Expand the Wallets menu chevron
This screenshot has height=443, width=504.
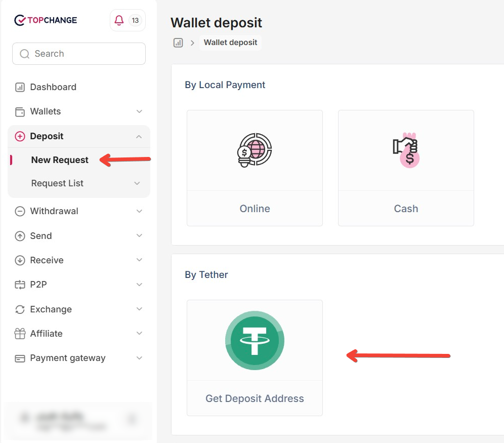(x=139, y=111)
